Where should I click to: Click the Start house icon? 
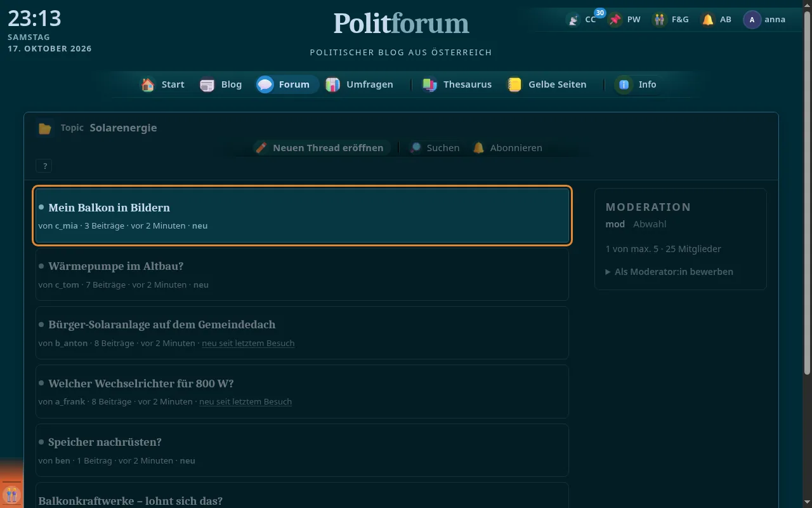148,84
